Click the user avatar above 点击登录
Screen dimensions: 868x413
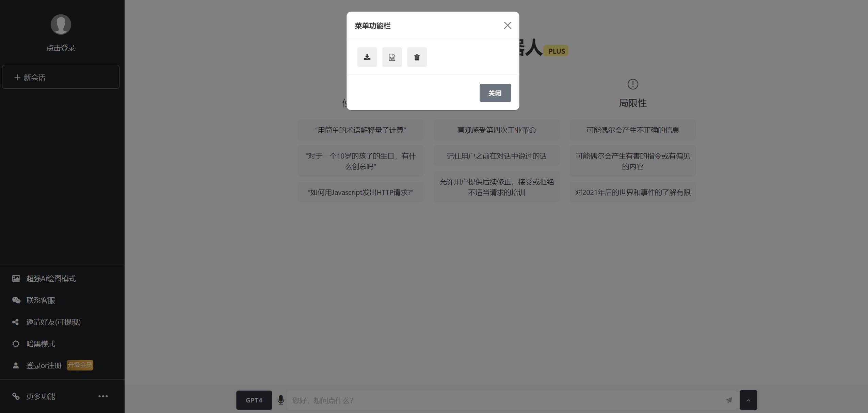tap(61, 24)
